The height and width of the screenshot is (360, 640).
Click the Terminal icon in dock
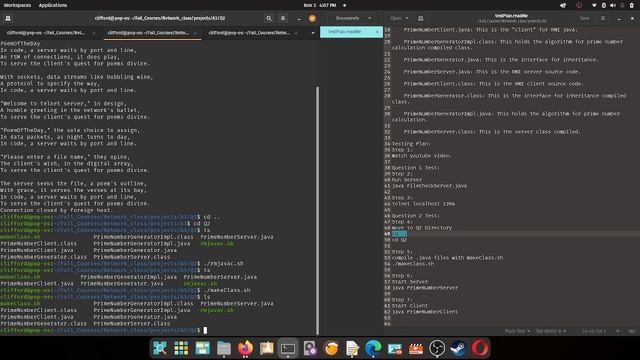pos(288,348)
